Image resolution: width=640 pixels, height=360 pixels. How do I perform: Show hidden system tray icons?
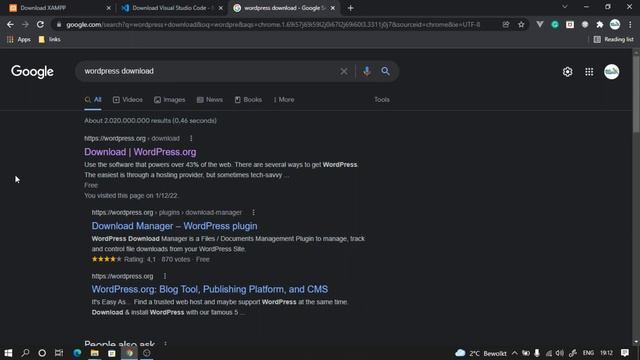tap(515, 353)
